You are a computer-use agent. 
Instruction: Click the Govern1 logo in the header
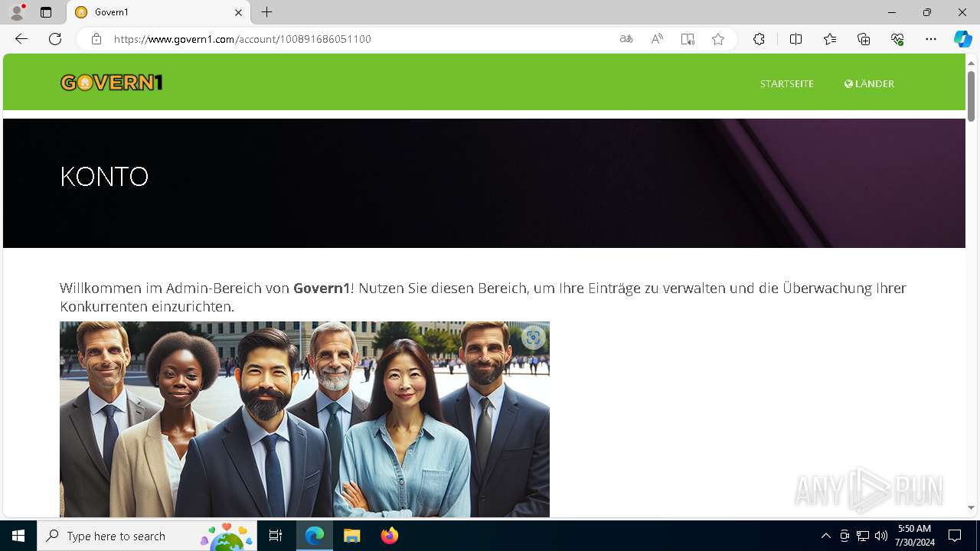click(112, 83)
